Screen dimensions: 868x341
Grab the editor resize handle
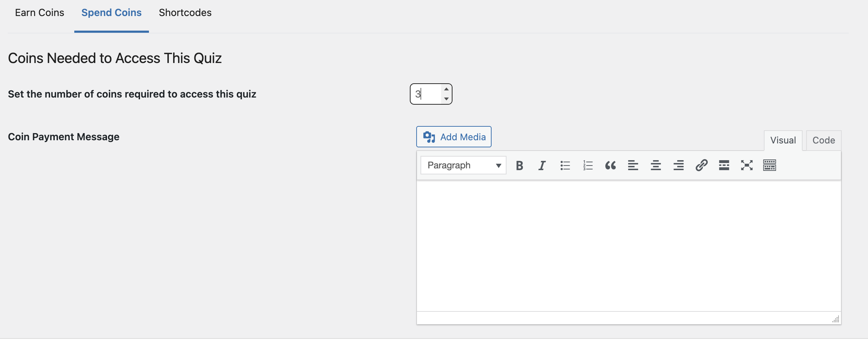click(836, 319)
